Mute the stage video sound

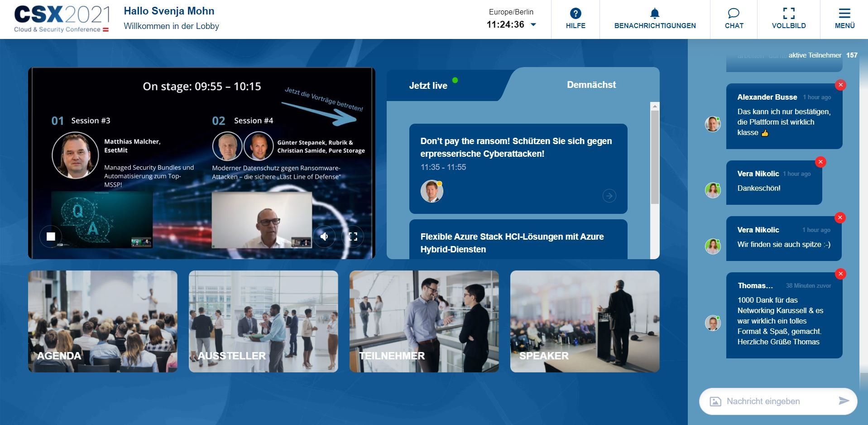[x=324, y=236]
